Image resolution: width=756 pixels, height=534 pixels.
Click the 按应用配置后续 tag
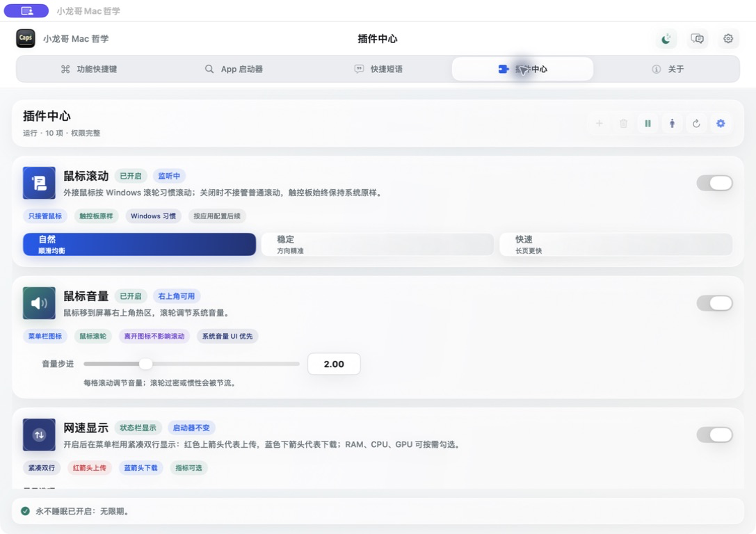tap(217, 216)
